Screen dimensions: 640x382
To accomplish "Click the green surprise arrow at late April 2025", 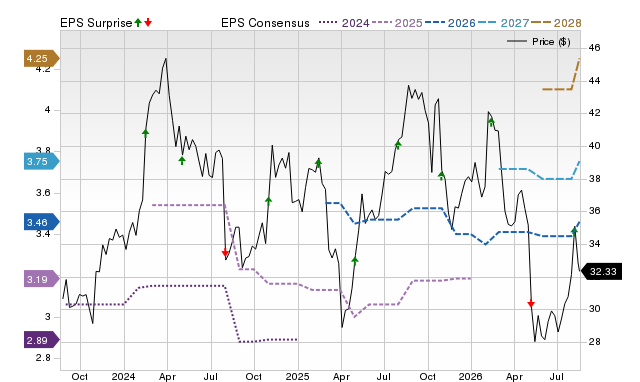I will pos(355,260).
